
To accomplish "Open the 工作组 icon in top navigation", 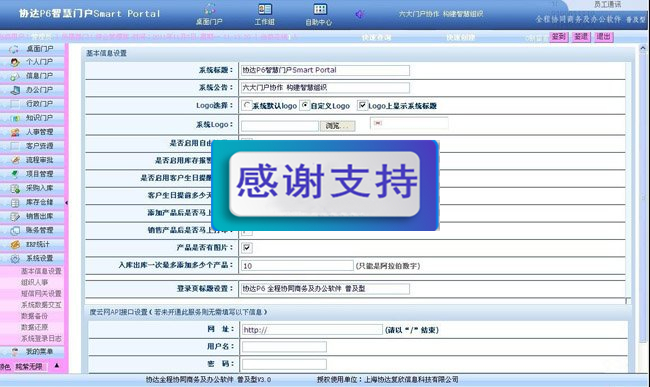I will point(264,9).
